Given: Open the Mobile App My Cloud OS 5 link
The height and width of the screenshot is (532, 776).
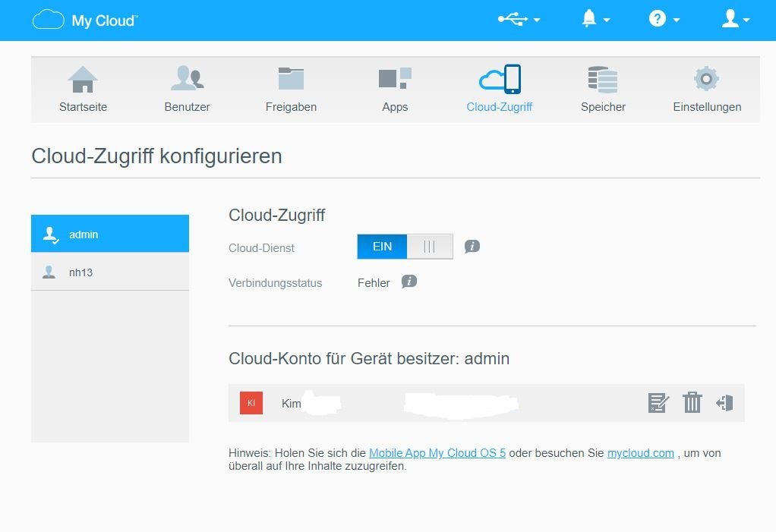Looking at the screenshot, I should (437, 453).
